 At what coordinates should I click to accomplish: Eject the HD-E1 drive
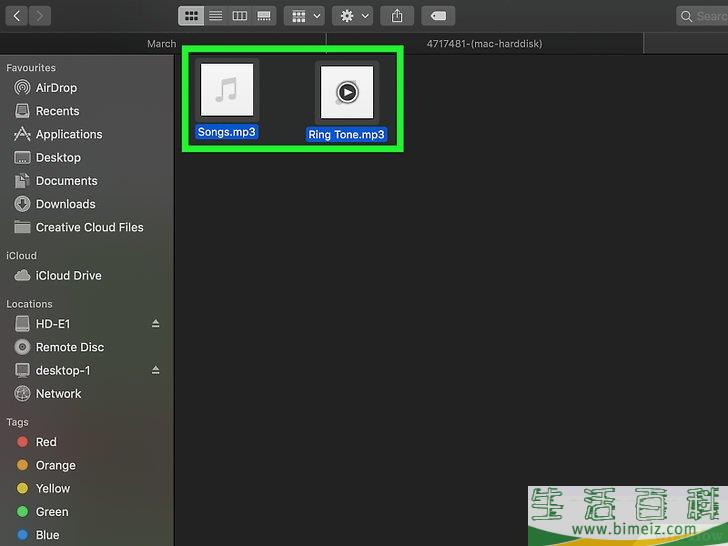(x=155, y=324)
